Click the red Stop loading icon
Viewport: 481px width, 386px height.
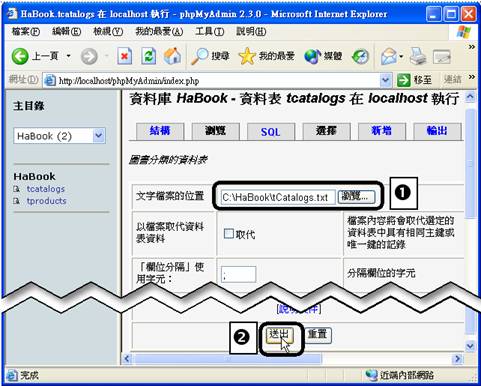124,56
